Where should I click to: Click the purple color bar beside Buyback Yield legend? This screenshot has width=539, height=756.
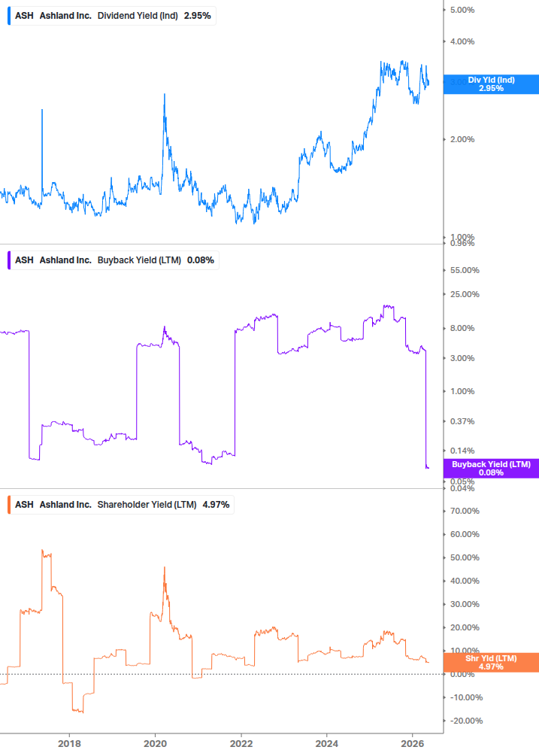click(x=9, y=260)
